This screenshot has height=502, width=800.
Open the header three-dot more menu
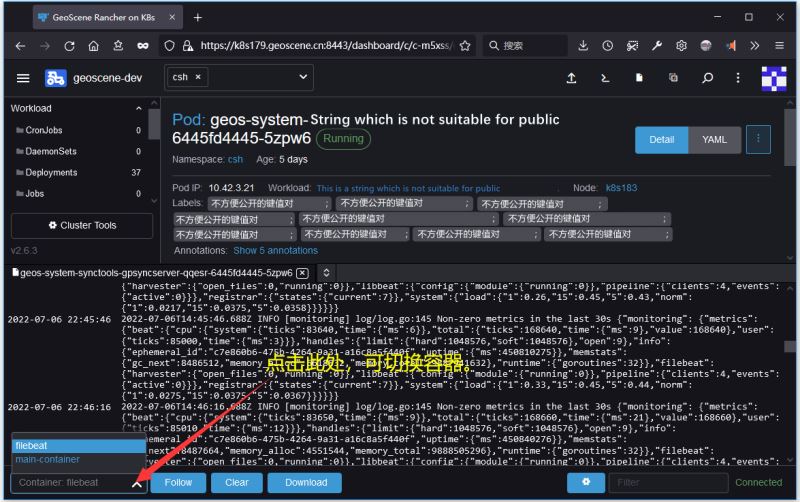tap(738, 78)
